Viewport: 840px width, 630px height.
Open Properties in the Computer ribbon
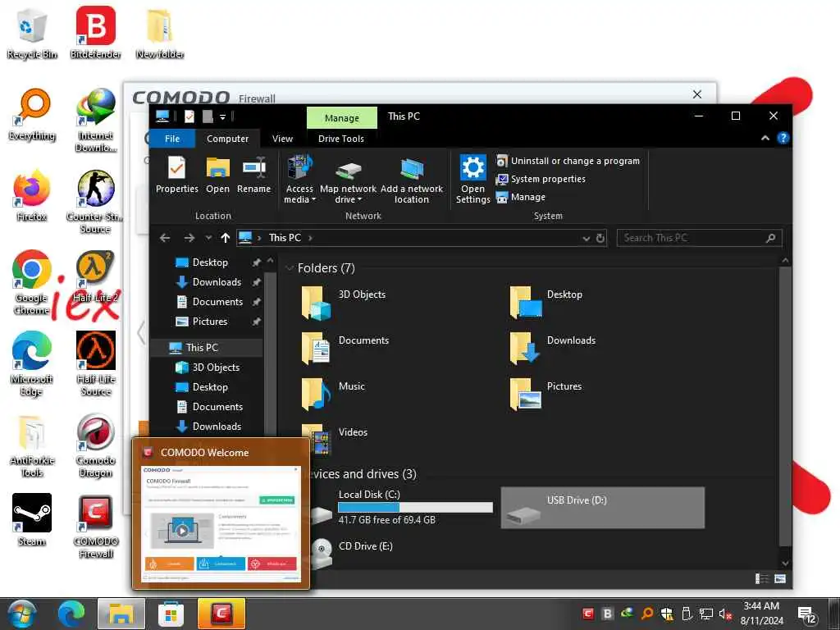coord(177,175)
